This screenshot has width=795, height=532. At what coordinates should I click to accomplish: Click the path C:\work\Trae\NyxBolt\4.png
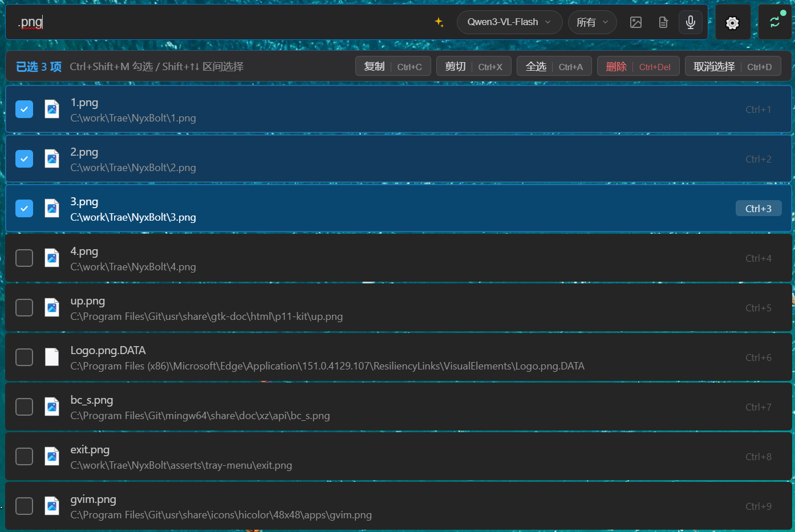pyautogui.click(x=133, y=267)
